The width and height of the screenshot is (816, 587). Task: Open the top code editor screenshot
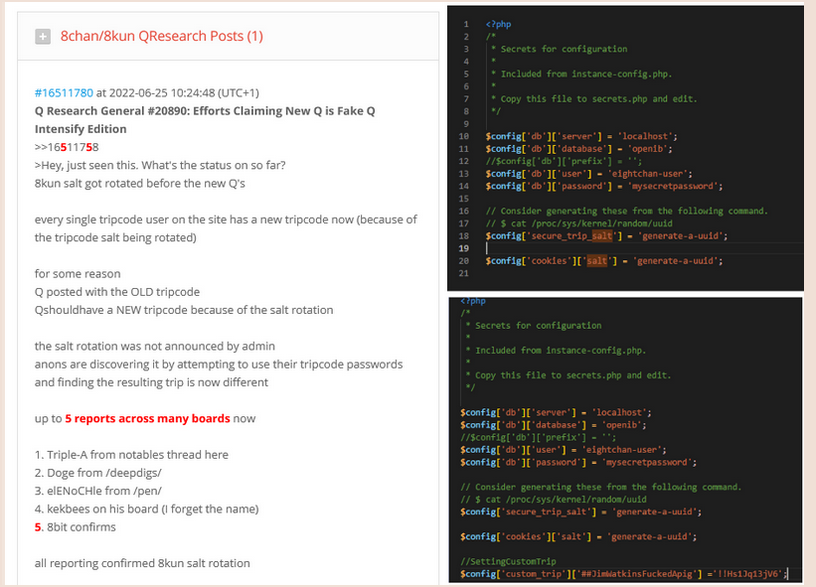click(626, 148)
